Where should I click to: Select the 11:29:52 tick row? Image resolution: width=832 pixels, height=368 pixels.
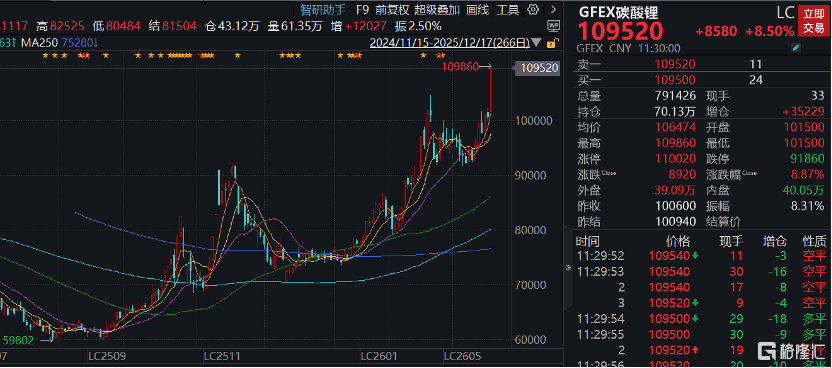pos(702,256)
